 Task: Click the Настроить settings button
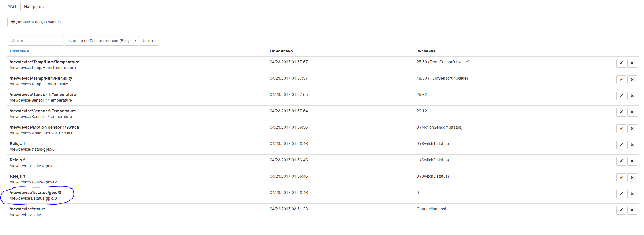point(34,7)
